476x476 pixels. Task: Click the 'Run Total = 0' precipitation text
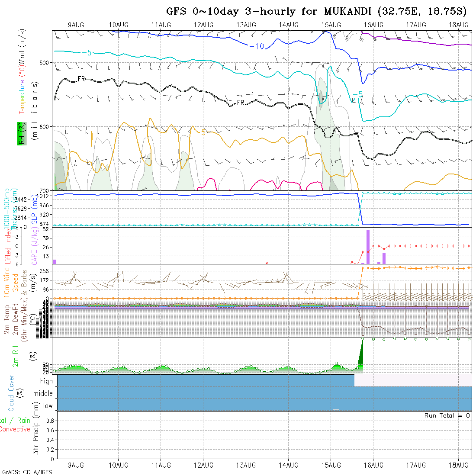(447, 416)
